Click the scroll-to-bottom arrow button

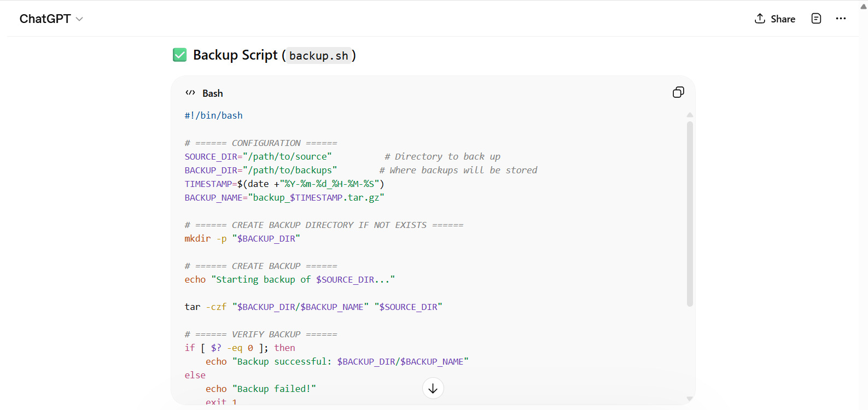point(433,389)
